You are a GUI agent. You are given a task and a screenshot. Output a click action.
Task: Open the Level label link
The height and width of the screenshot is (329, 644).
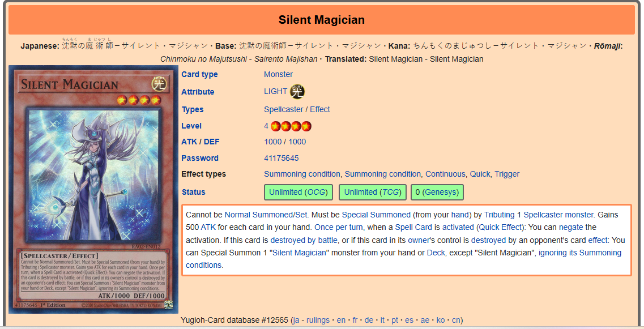pyautogui.click(x=191, y=126)
